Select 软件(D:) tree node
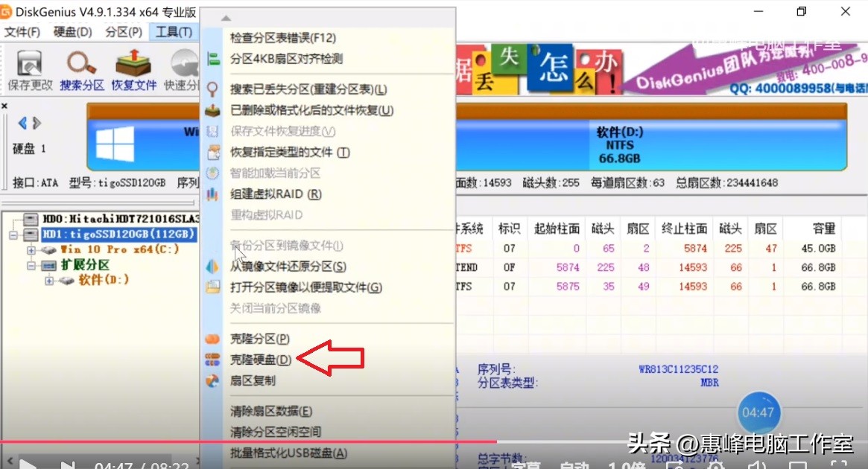Screen dimensions: 868x469 (x=104, y=280)
